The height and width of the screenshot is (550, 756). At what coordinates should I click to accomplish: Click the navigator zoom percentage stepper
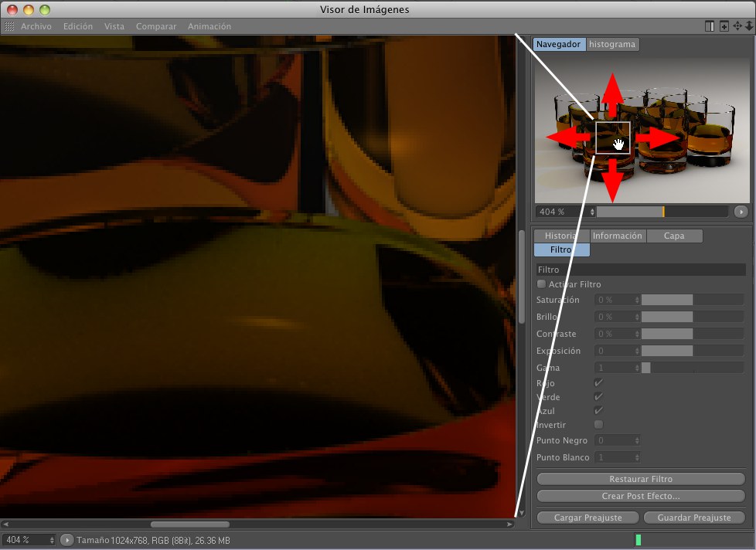592,212
